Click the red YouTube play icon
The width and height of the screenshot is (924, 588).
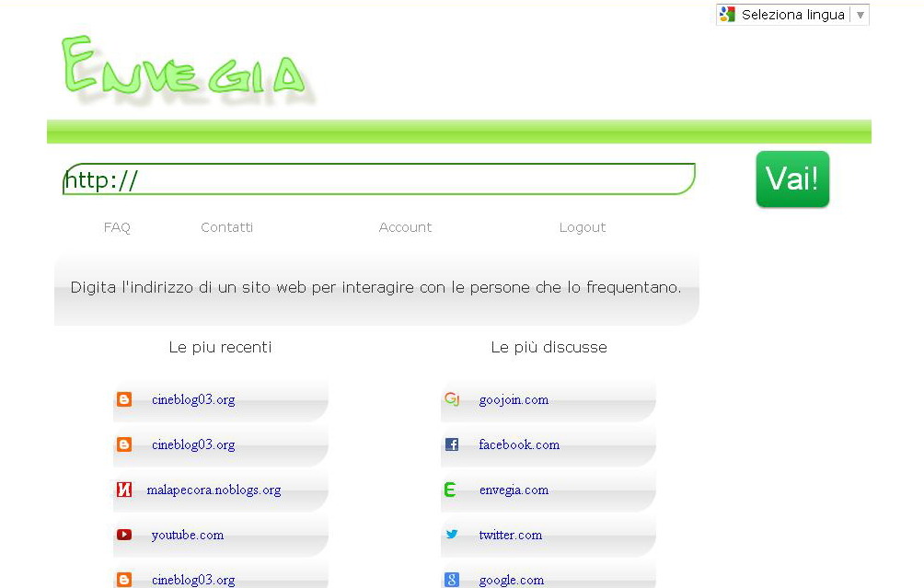(124, 535)
